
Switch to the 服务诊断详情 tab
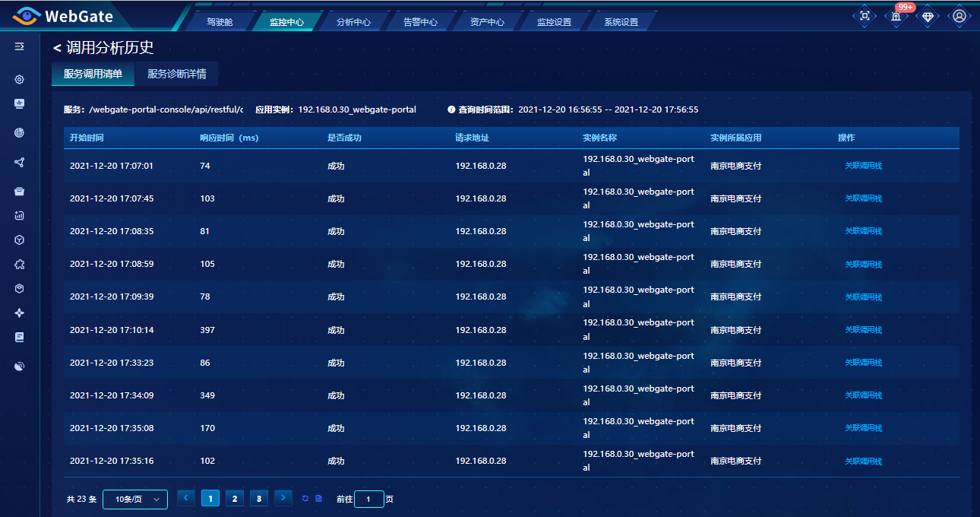tap(177, 75)
